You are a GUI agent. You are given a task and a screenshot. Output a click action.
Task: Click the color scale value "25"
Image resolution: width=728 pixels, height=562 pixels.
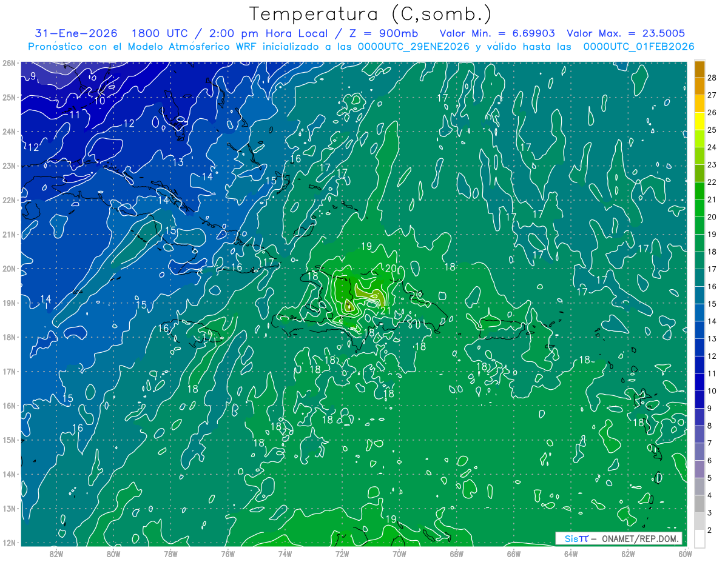pos(712,130)
